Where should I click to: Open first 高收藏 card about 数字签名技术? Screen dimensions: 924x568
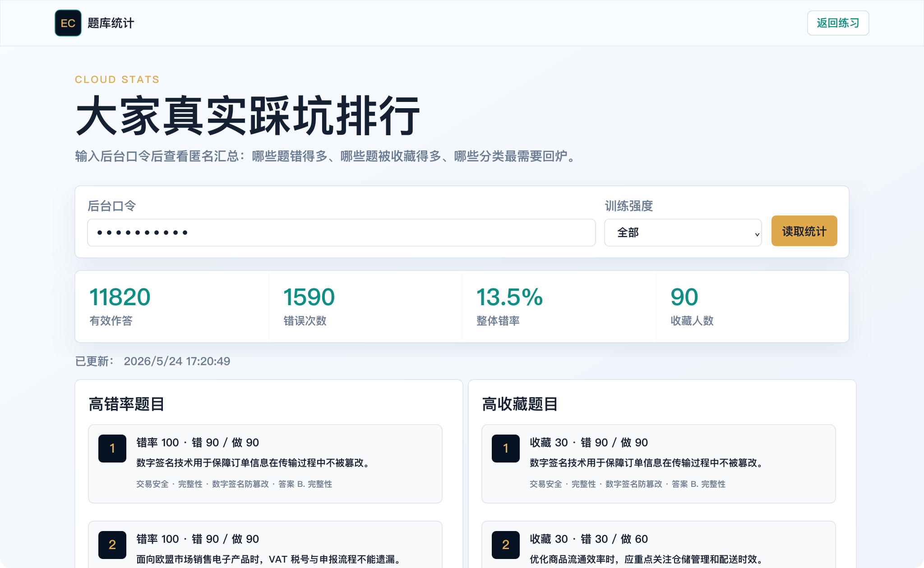659,464
